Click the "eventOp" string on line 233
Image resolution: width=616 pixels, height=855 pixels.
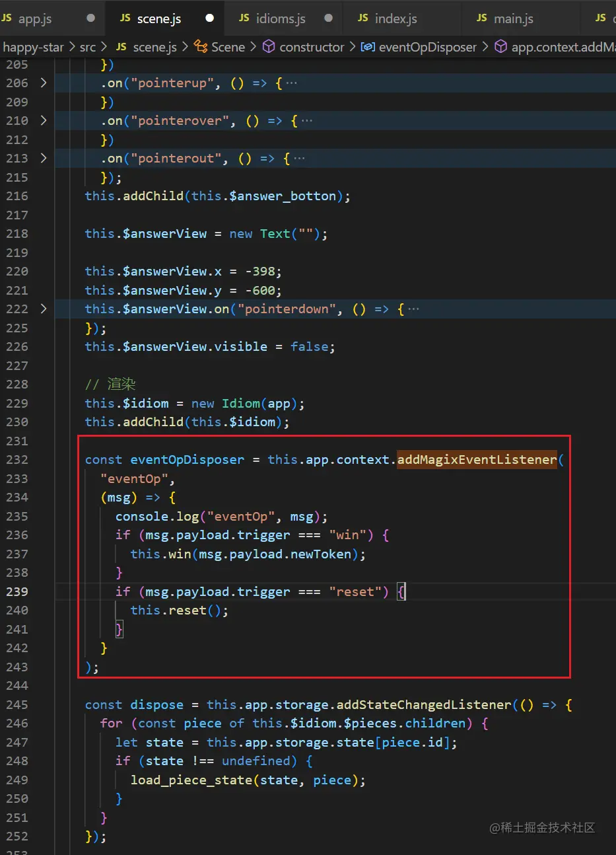pos(134,478)
